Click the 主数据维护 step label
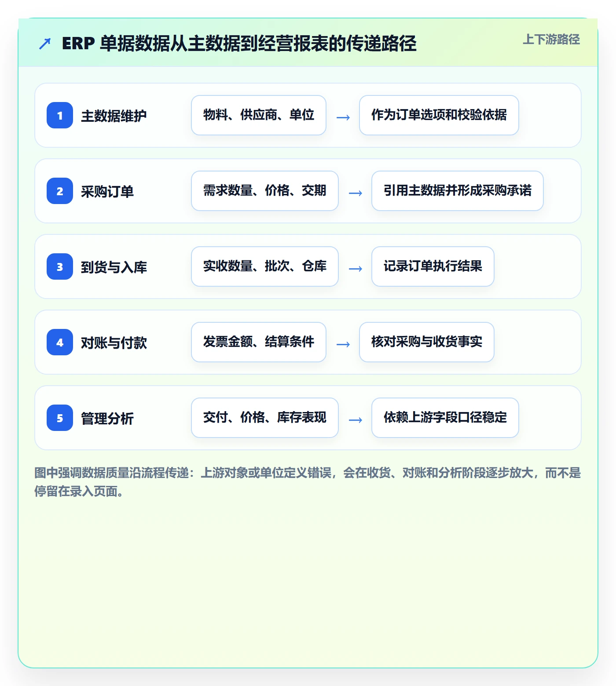Screen dimensions: 616x686 [114, 116]
